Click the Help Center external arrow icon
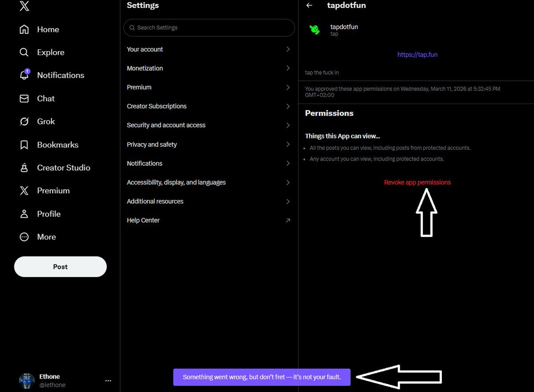Image resolution: width=534 pixels, height=392 pixels. coord(288,220)
